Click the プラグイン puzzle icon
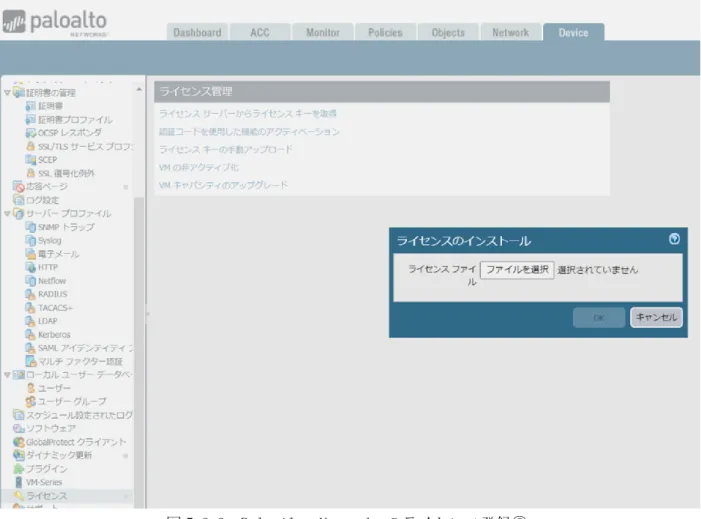 pos(19,468)
